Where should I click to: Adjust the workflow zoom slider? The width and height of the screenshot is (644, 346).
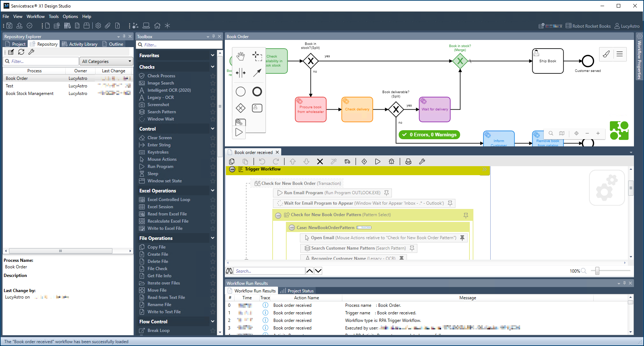click(597, 271)
